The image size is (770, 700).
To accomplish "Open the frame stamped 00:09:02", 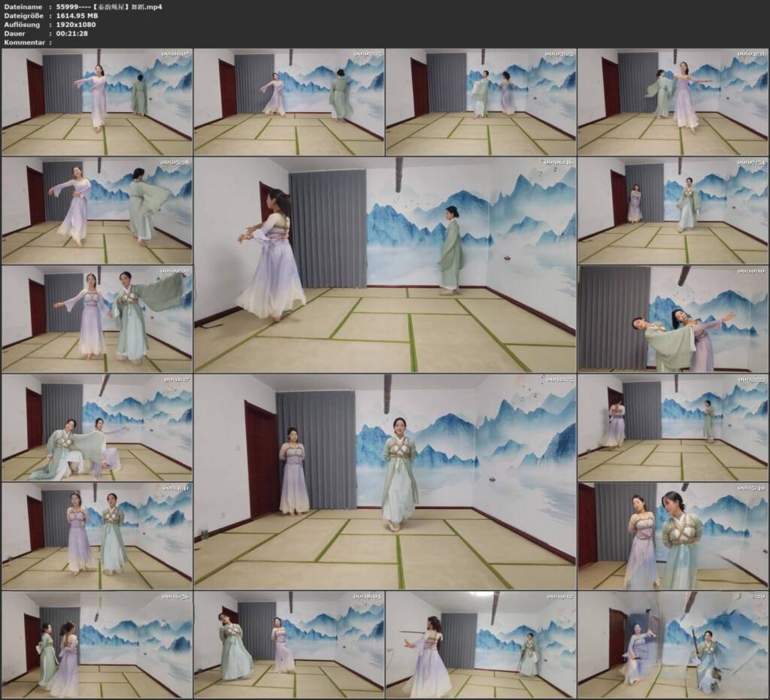I will pyautogui.click(x=97, y=319).
